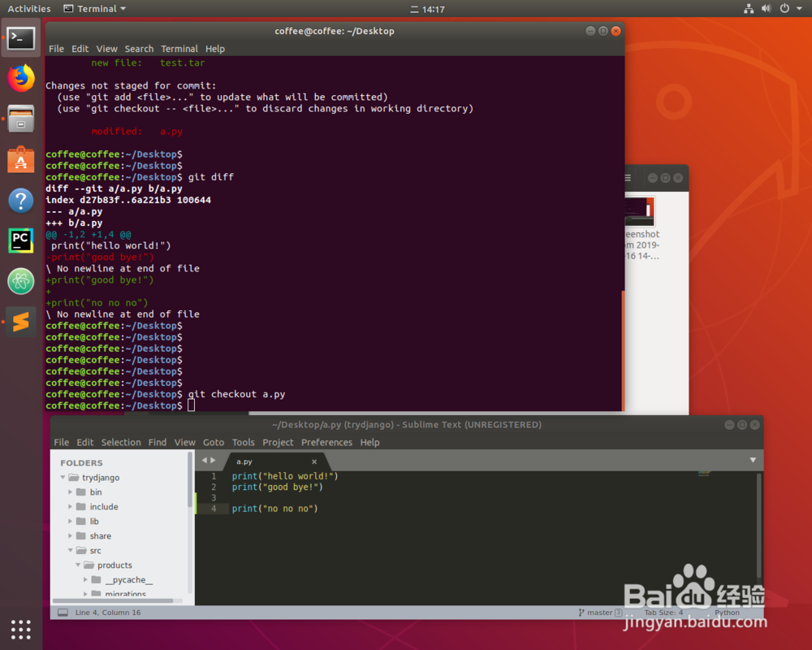The height and width of the screenshot is (650, 812).
Task: Click the FOLDERS sidebar heading
Action: point(81,463)
